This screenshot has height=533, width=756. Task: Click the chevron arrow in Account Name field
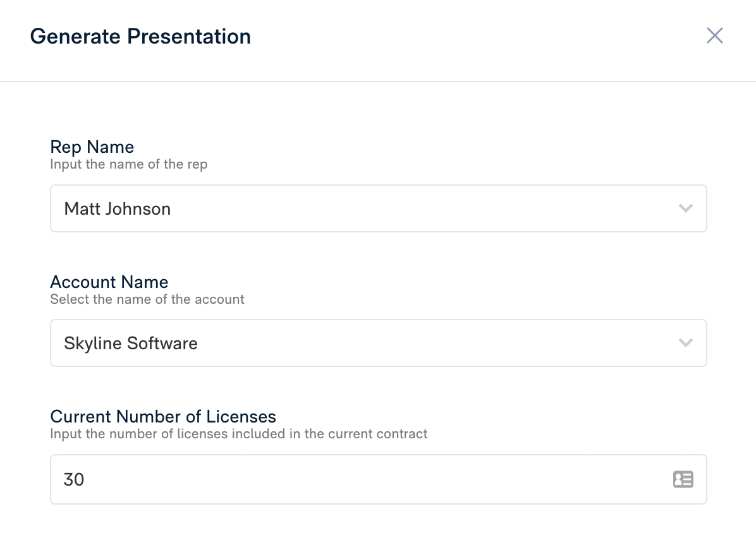pos(685,343)
